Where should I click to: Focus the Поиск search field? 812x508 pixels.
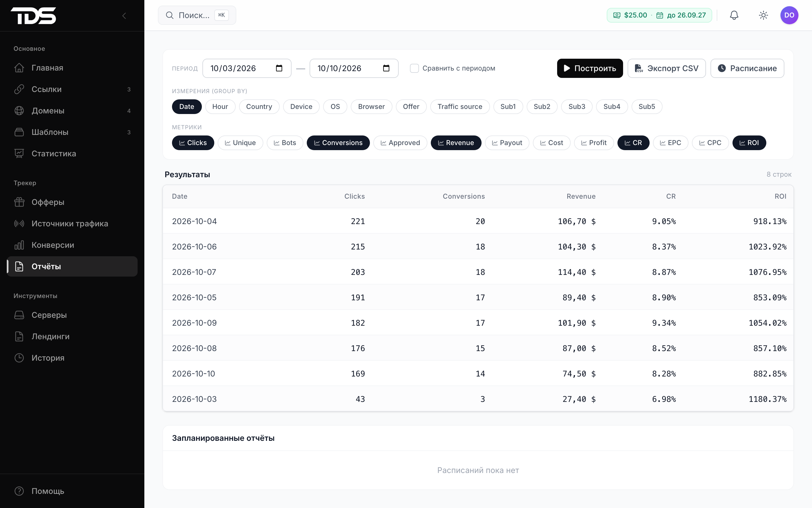click(x=197, y=15)
